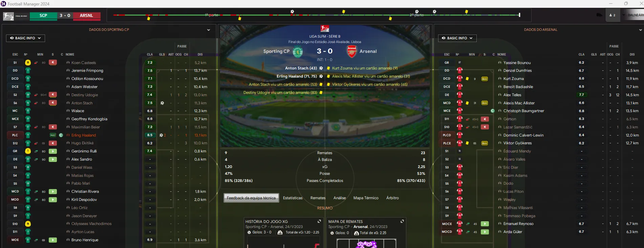Open the Bundesliga 2 match icon
The height and width of the screenshot is (248, 644).
coord(8,16)
